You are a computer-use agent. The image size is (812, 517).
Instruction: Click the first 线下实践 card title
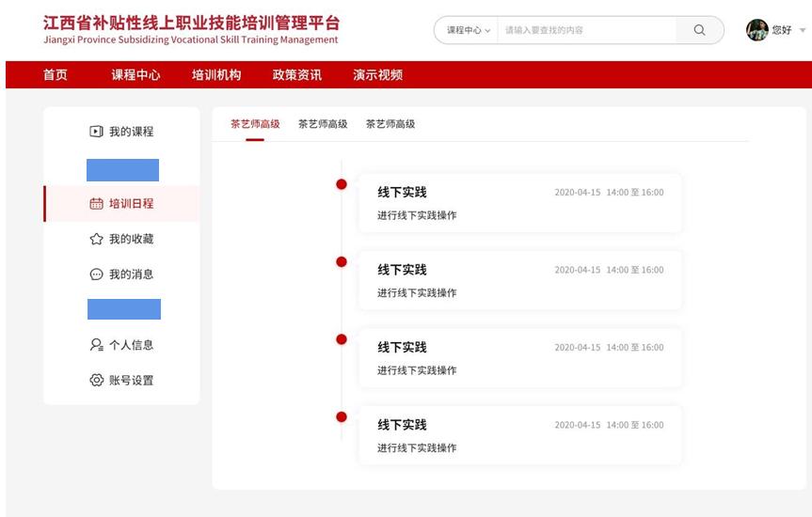pyautogui.click(x=402, y=193)
